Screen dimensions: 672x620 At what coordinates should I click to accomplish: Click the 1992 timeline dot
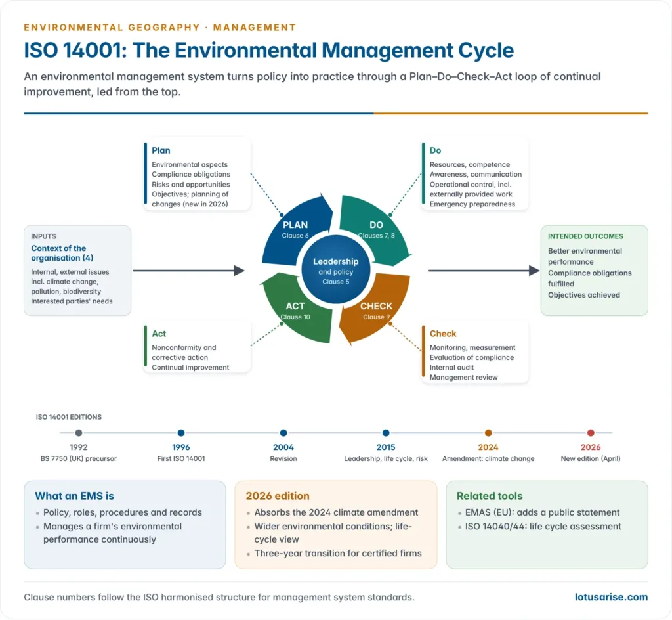(x=79, y=433)
